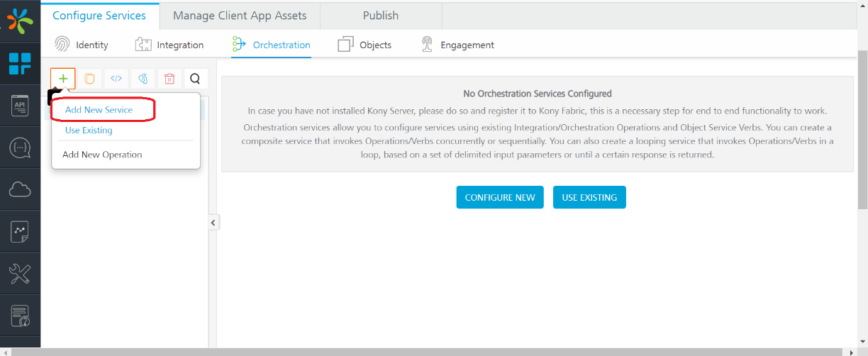Open the Apps dashboard sidebar icon
Viewport: 868px width, 356px height.
coord(20,63)
